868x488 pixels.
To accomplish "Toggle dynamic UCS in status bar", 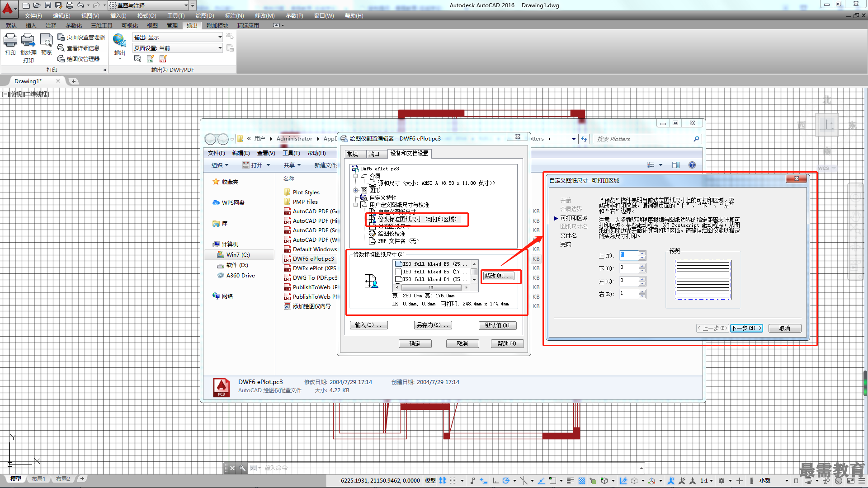I will pyautogui.click(x=623, y=481).
